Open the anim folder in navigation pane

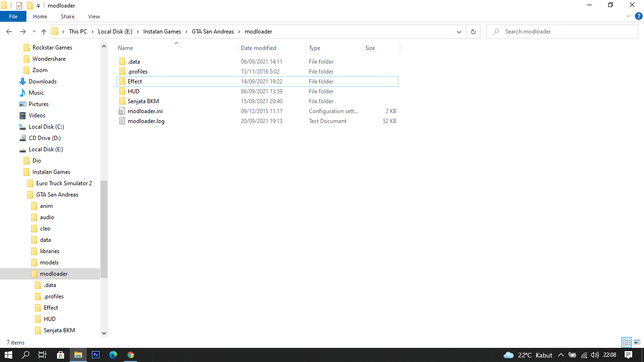pos(46,206)
